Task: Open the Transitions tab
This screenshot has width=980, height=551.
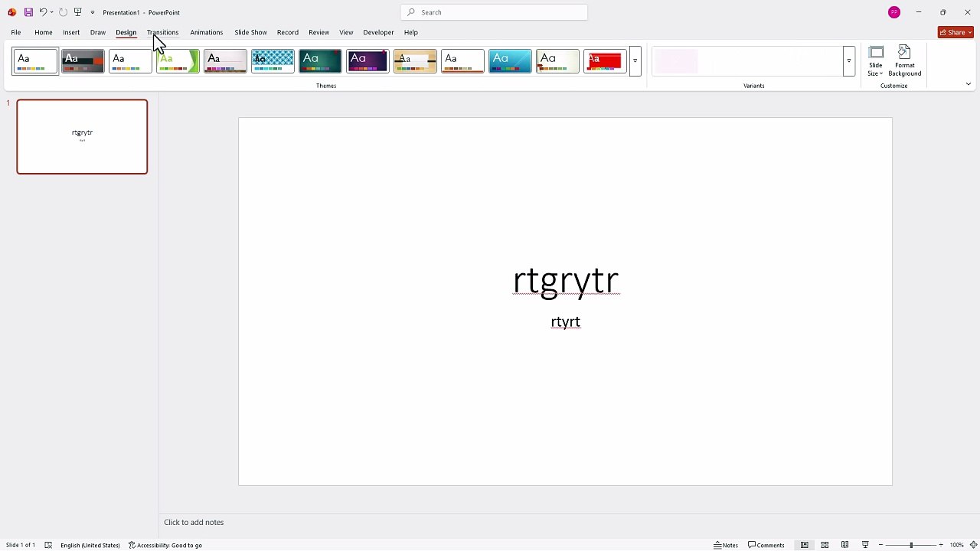Action: pos(162,32)
